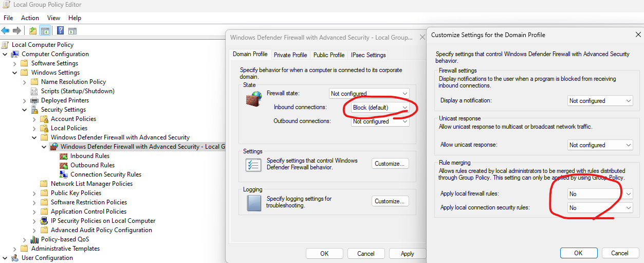
Task: Open the Firewall state dropdown
Action: [x=369, y=94]
